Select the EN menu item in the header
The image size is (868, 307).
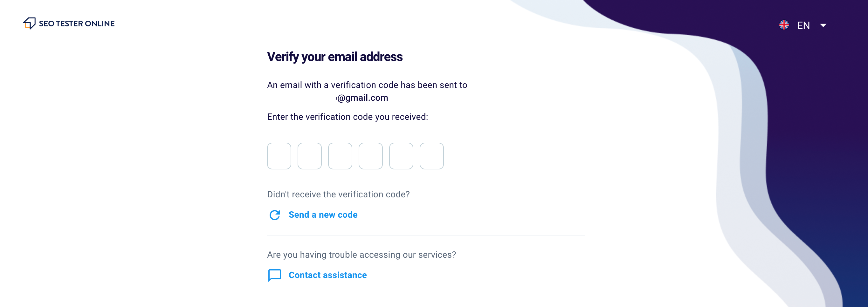804,25
